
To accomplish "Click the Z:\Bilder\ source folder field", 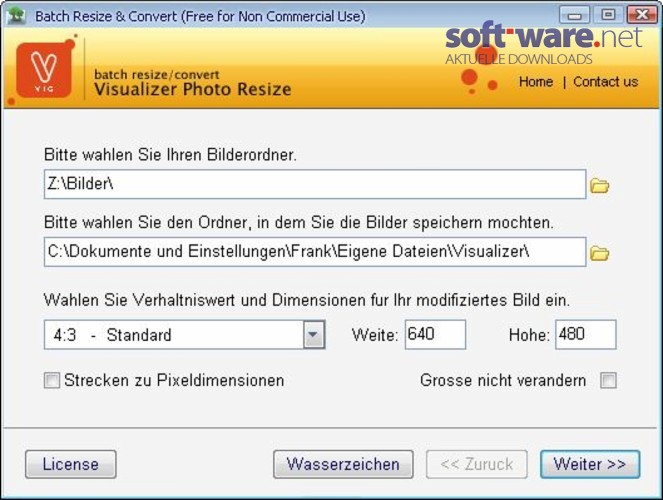I will coord(315,184).
